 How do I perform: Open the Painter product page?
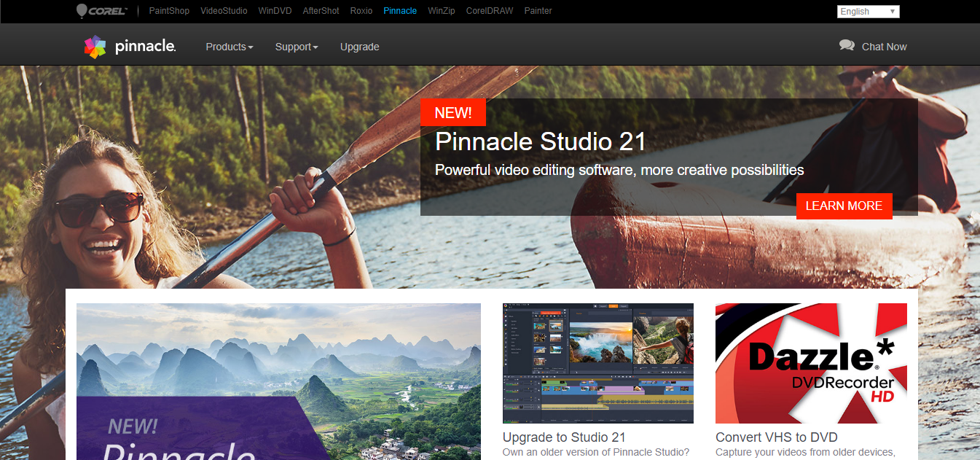(x=538, y=11)
